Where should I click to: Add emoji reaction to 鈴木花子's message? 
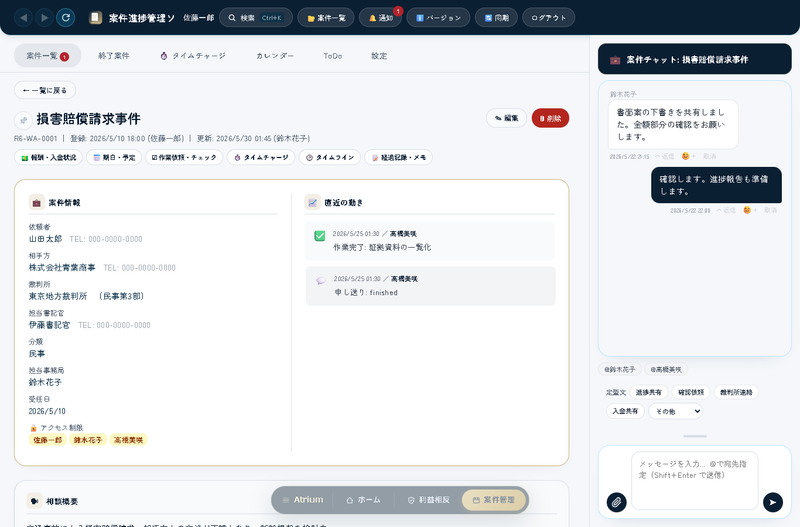(688, 156)
